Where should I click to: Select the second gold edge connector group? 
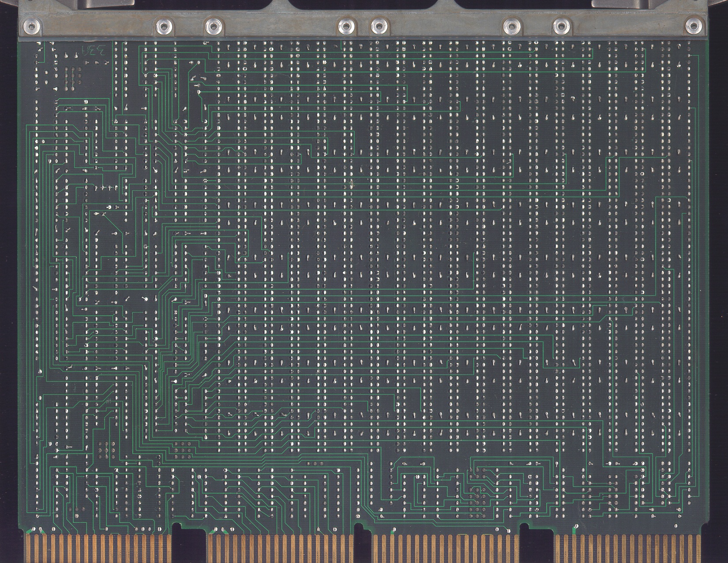(280, 548)
